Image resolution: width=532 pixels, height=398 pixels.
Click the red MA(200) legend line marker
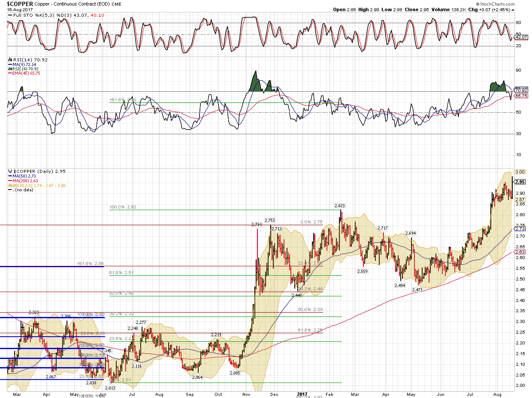10,181
